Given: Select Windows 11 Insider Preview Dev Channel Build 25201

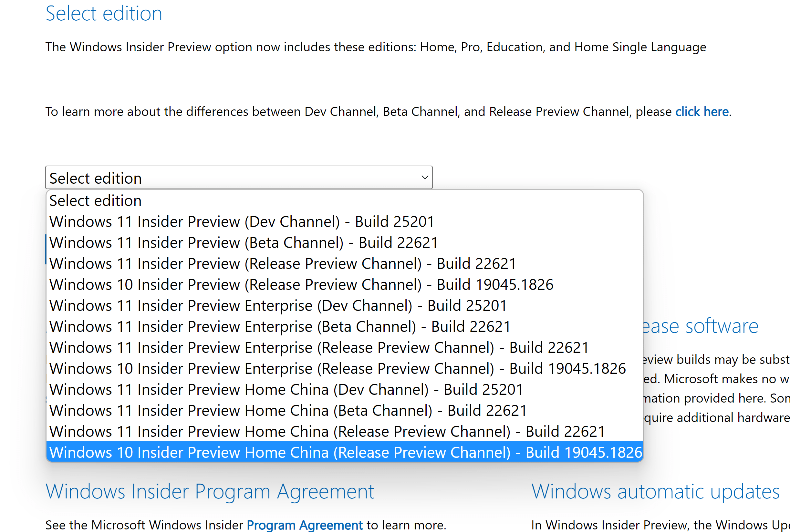Looking at the screenshot, I should [x=242, y=221].
